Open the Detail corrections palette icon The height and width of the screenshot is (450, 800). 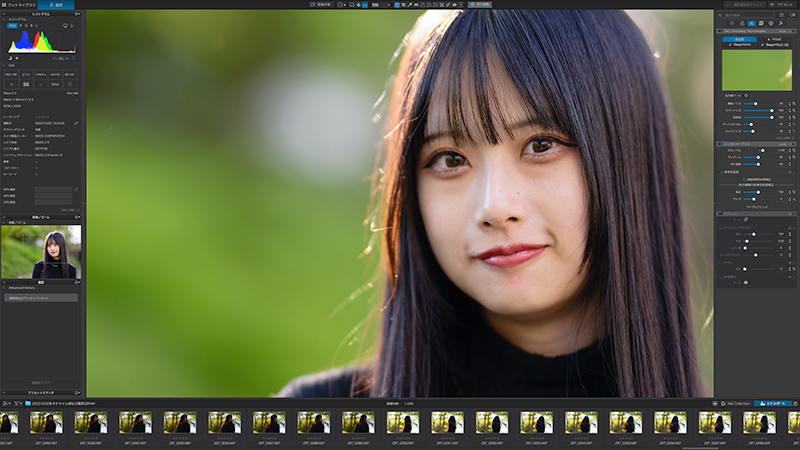click(x=752, y=23)
